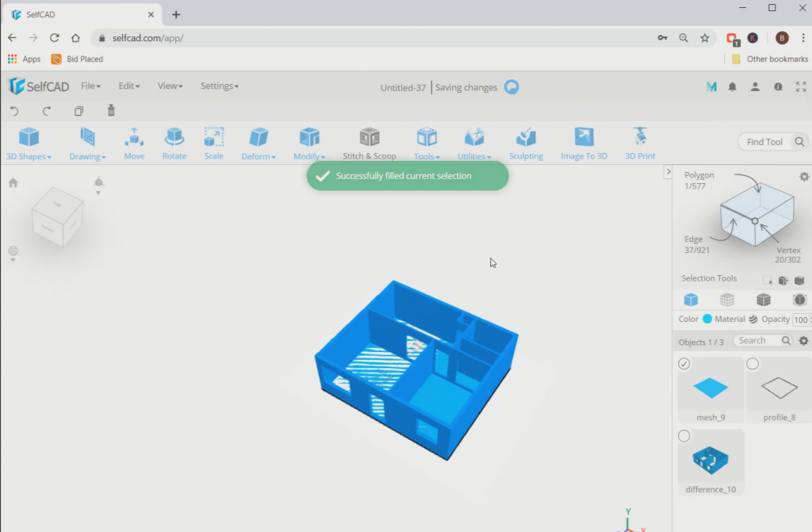The image size is (812, 532).
Task: Select the mesh_9 object checkbox
Action: (x=684, y=363)
